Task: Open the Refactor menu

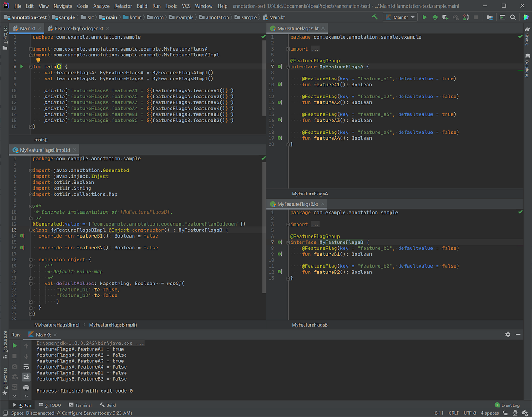Action: [x=123, y=6]
